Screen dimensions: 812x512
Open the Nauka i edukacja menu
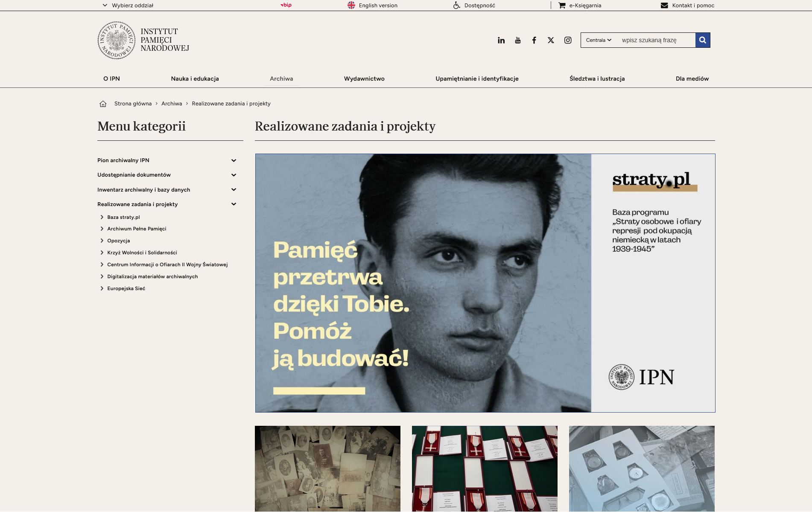coord(195,79)
